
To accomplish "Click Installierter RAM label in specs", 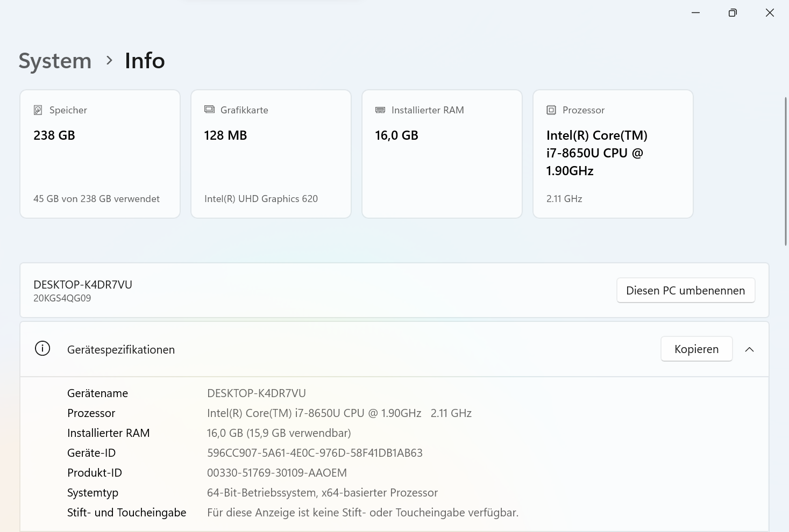I will point(108,433).
